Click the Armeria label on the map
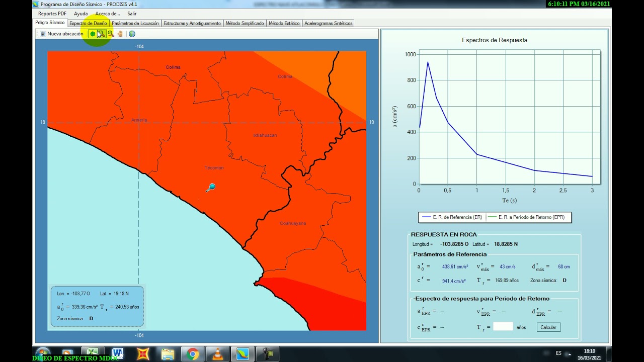644x362 pixels. click(x=139, y=120)
